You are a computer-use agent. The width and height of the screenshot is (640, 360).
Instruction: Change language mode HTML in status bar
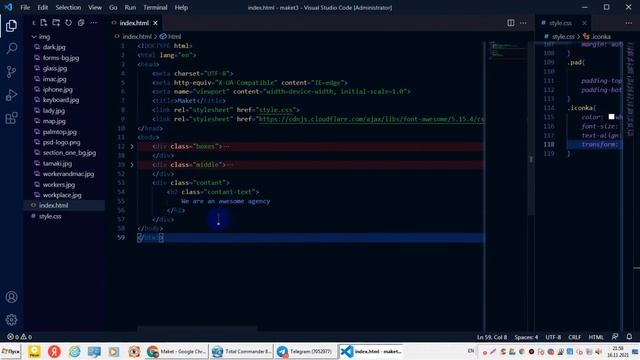[x=596, y=337]
